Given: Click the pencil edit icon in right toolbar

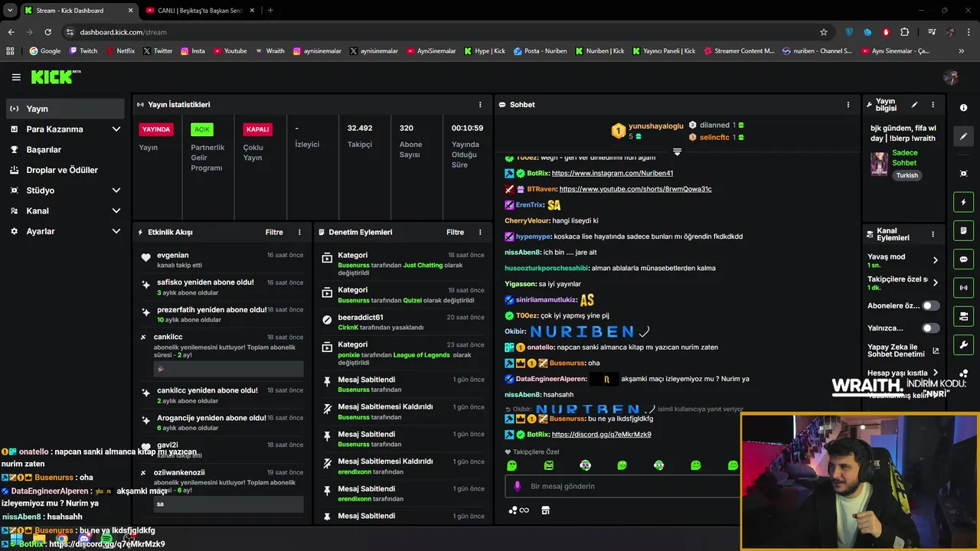Looking at the screenshot, I should point(963,136).
